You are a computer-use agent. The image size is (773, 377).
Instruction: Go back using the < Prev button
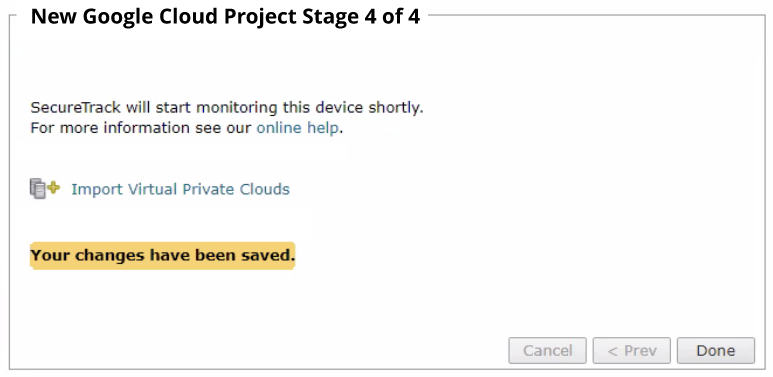[x=632, y=350]
